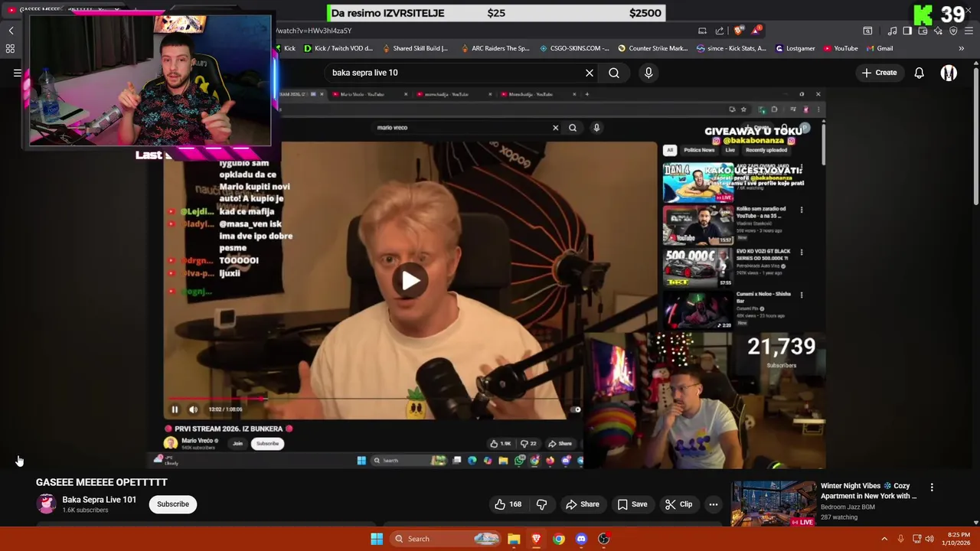The height and width of the screenshot is (551, 980).
Task: Toggle the browser sidebar panel icon
Action: [907, 31]
